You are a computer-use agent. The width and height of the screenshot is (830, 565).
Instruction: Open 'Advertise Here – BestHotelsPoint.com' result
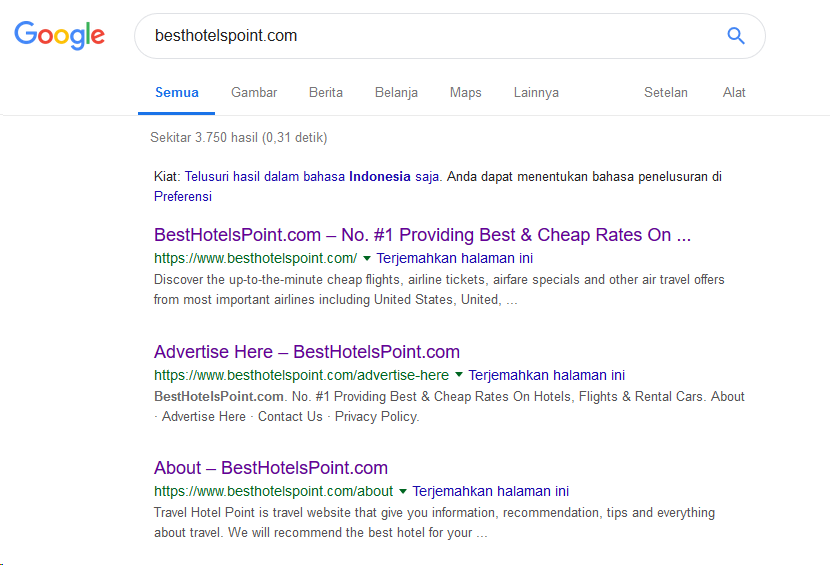(x=306, y=352)
